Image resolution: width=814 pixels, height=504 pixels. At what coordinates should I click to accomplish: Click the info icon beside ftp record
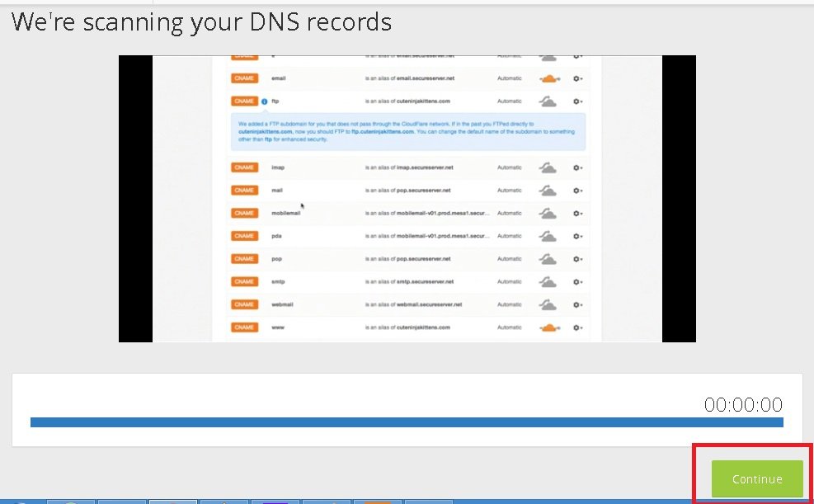pos(264,101)
